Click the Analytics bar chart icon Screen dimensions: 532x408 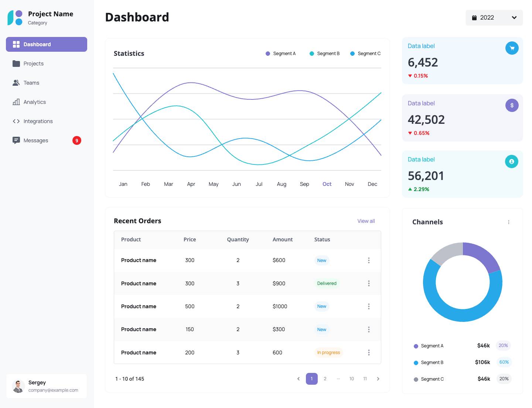point(16,102)
